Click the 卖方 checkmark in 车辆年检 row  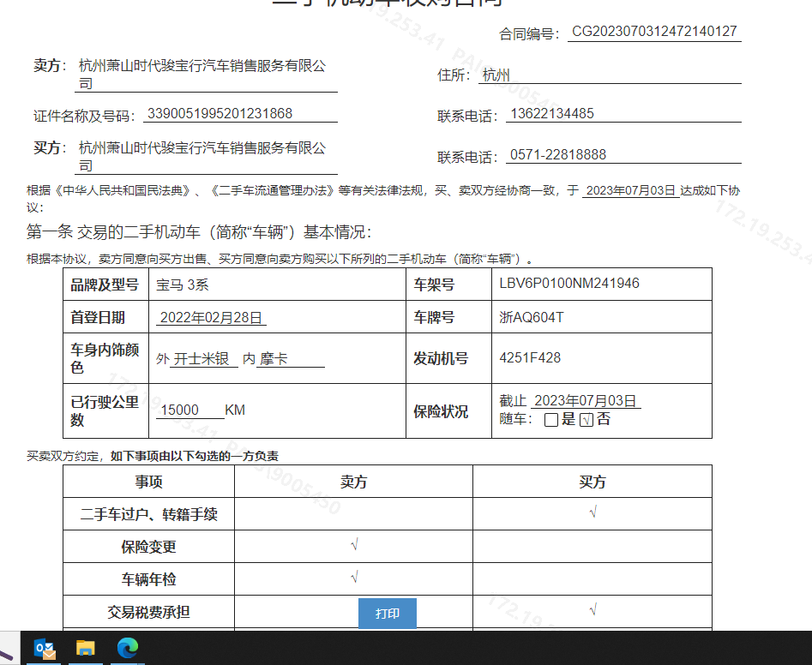pos(354,578)
